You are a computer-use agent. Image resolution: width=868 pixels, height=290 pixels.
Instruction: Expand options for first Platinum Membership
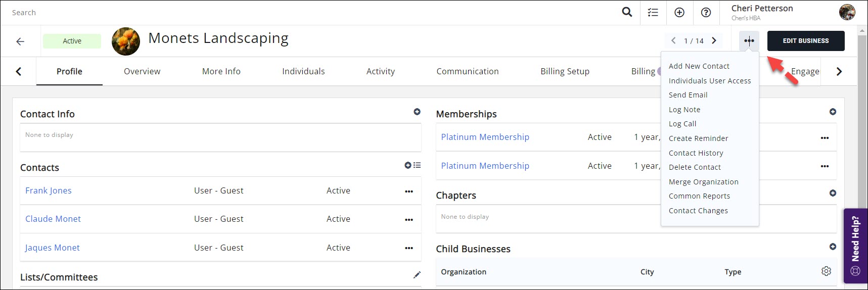[x=825, y=137]
